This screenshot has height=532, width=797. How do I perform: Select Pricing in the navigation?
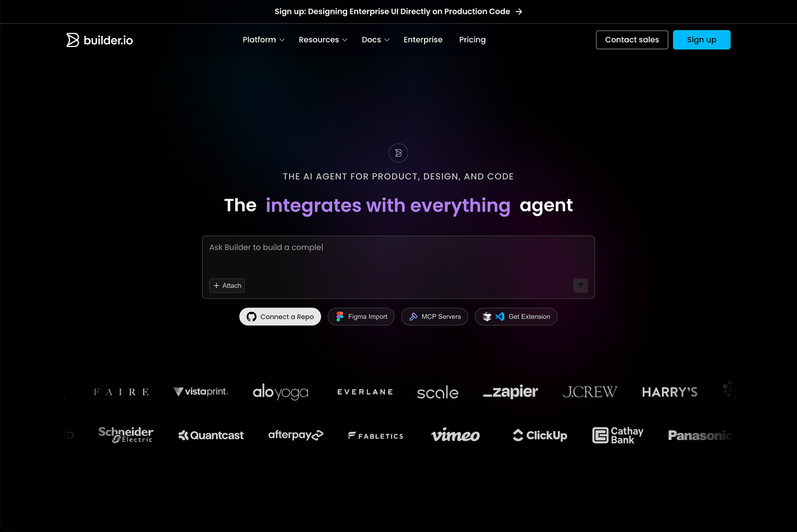coord(472,39)
